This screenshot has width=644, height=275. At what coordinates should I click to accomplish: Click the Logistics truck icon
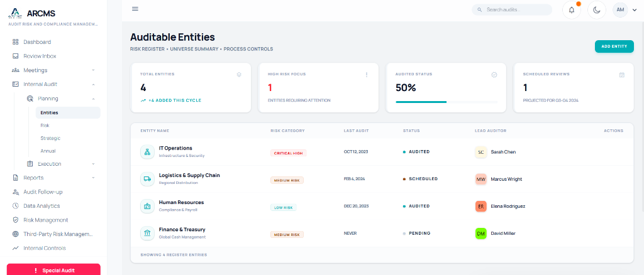(x=147, y=179)
